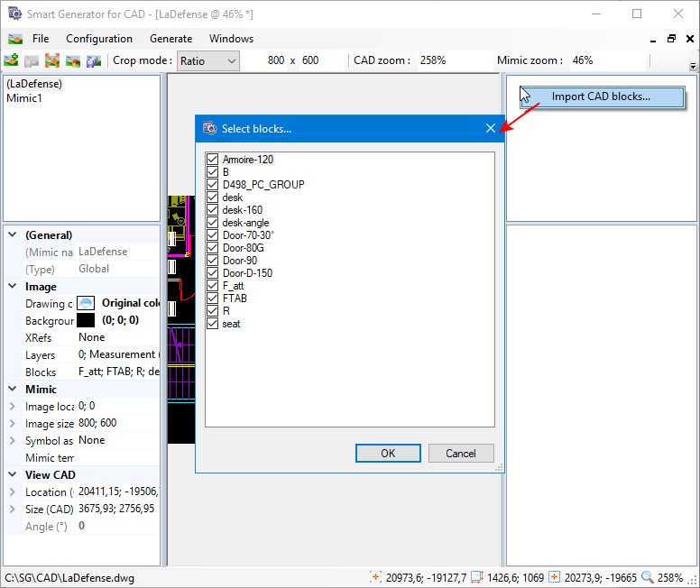The image size is (700, 588).
Task: Open the Generate menu
Action: pos(170,39)
